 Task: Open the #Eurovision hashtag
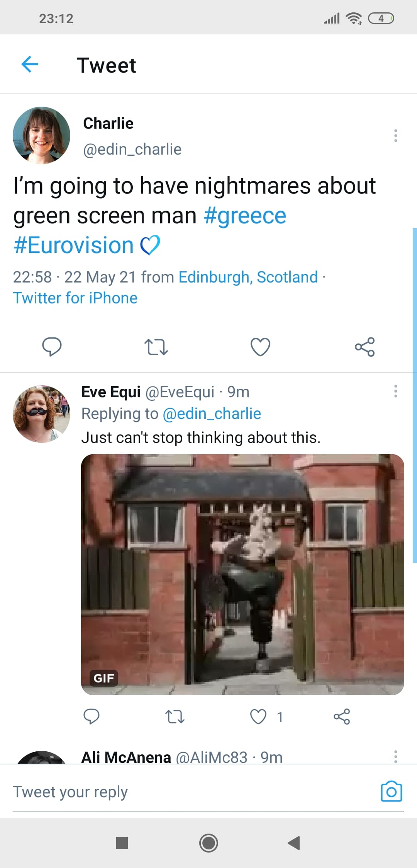(73, 245)
